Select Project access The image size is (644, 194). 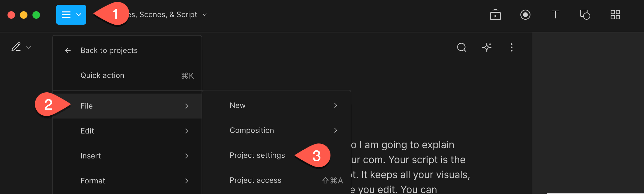[x=276, y=180]
